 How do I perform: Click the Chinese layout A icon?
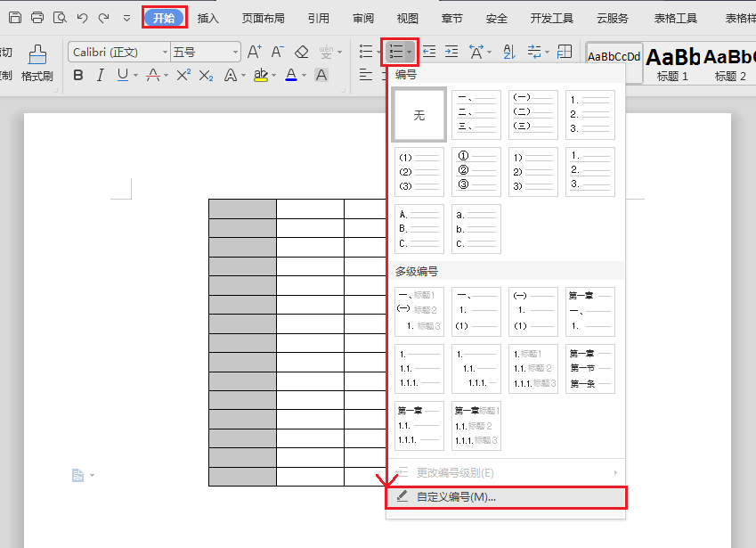476,52
